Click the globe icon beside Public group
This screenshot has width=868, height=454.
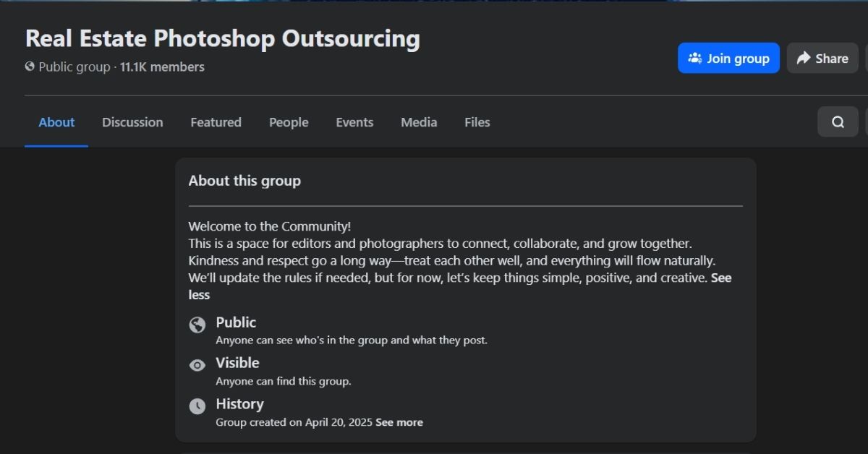30,67
